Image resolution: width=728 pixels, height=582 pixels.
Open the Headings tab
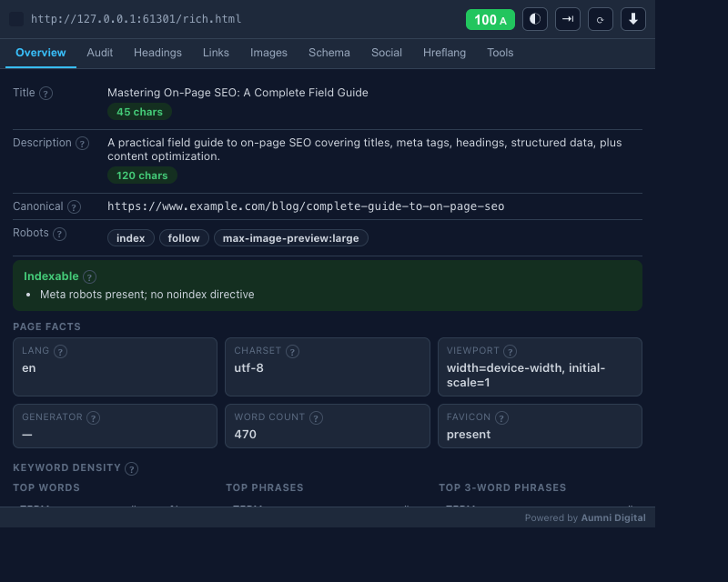(157, 53)
